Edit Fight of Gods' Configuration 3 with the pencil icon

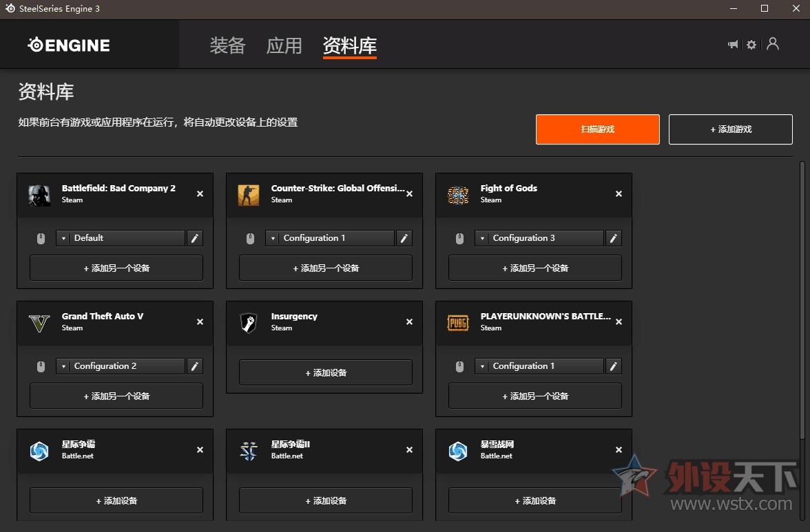tap(613, 238)
